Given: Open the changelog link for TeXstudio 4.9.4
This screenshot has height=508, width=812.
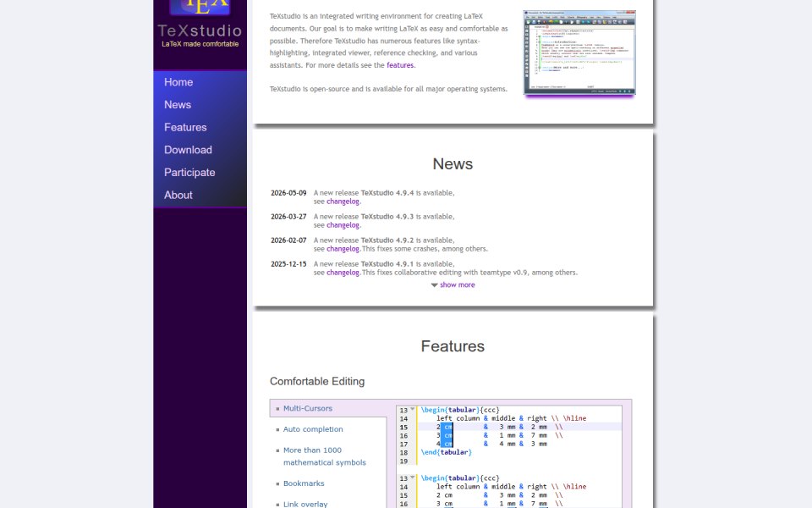Looking at the screenshot, I should tap(343, 202).
